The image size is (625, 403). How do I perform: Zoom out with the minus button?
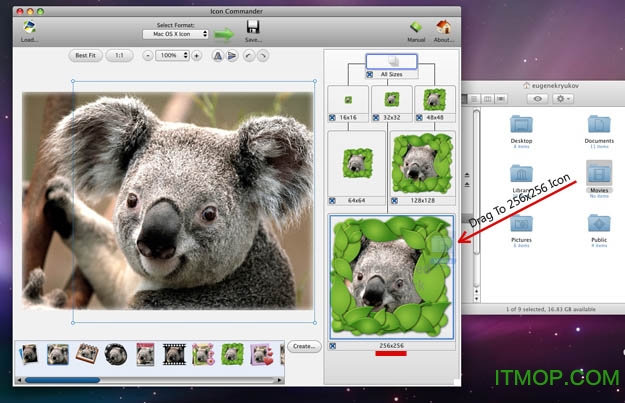(x=148, y=56)
